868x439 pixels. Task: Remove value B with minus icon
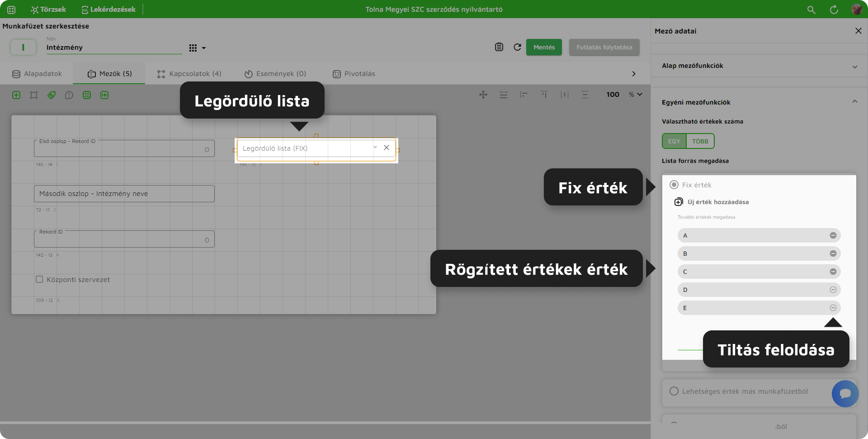pyautogui.click(x=833, y=253)
